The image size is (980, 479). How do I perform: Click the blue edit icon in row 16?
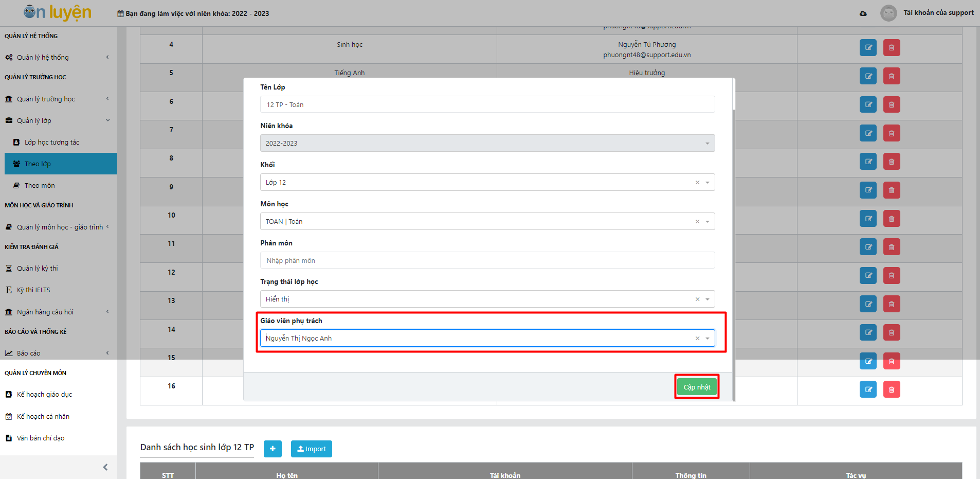(868, 389)
